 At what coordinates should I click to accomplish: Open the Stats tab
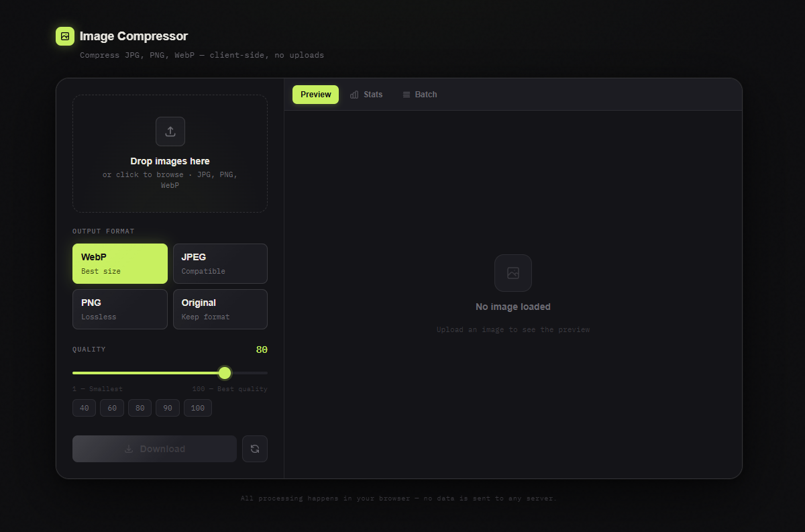click(366, 95)
